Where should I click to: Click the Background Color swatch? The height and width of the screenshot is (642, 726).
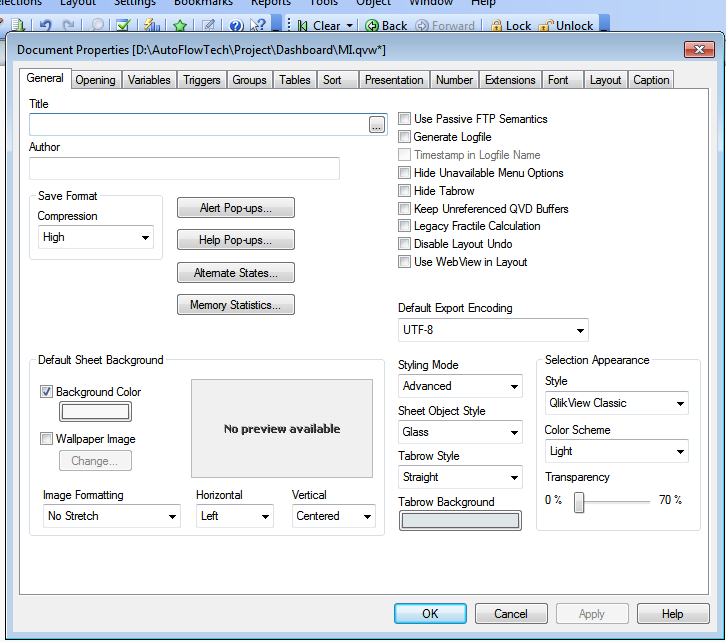coord(95,411)
